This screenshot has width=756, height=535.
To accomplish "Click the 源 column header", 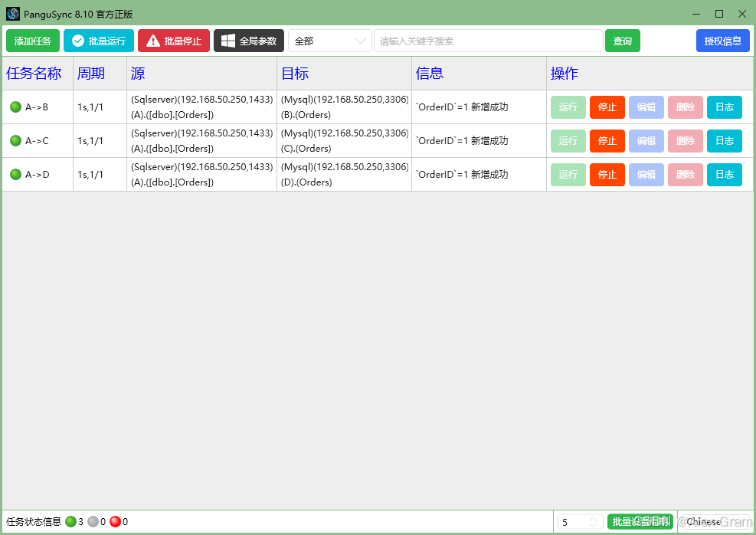I will click(x=201, y=74).
